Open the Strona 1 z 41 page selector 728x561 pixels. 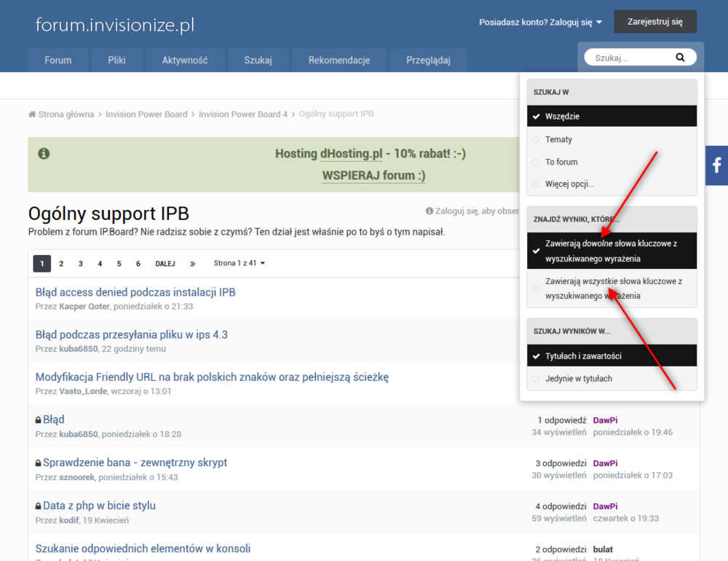point(238,263)
